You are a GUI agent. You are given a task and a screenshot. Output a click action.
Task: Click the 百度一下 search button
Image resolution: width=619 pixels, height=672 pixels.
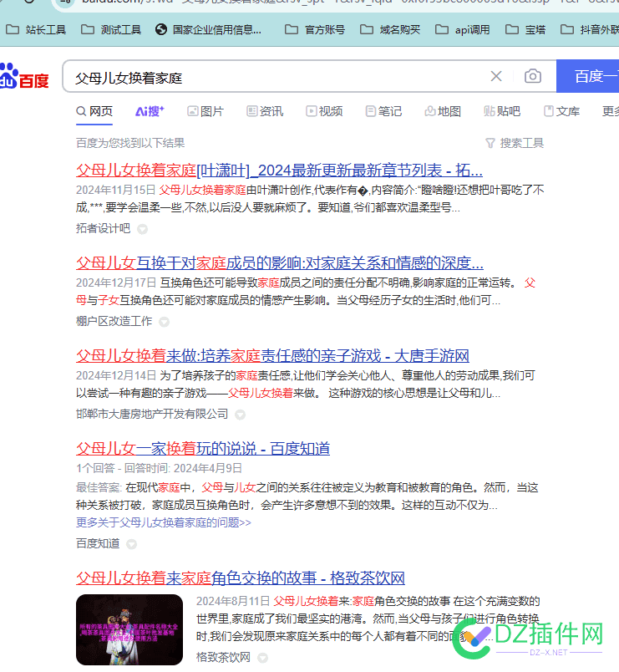[588, 76]
